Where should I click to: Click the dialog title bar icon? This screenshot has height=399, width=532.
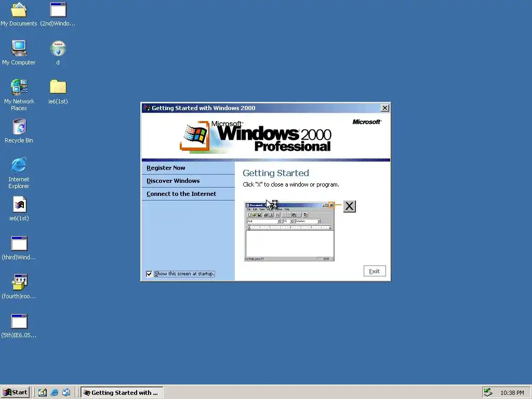[x=147, y=108]
